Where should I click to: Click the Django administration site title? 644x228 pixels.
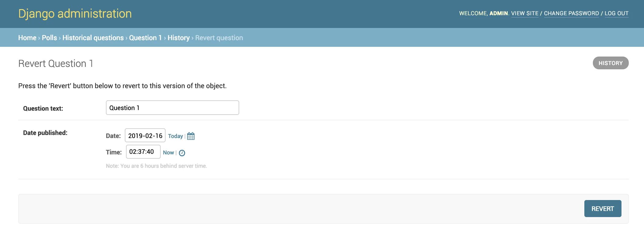[75, 14]
